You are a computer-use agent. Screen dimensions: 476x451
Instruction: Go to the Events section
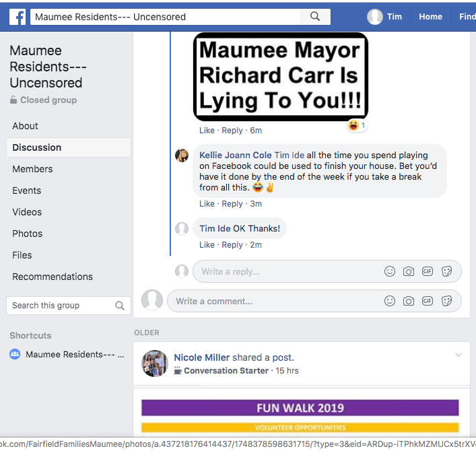coord(27,190)
